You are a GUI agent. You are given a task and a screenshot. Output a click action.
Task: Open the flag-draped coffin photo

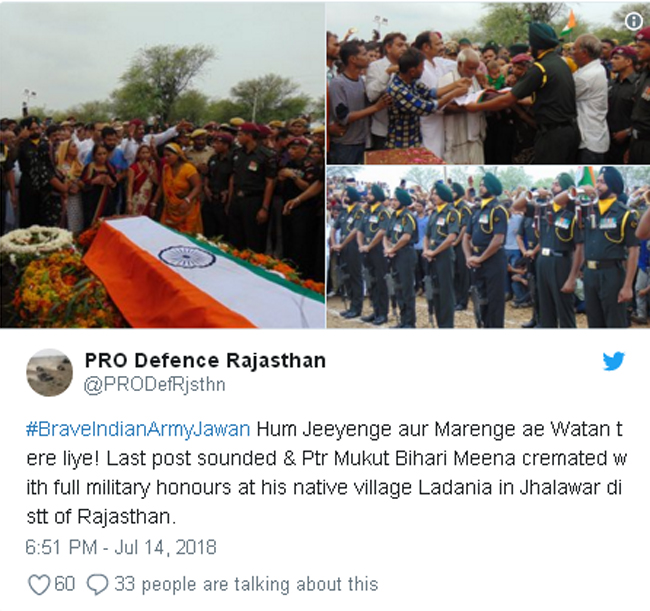pyautogui.click(x=162, y=165)
